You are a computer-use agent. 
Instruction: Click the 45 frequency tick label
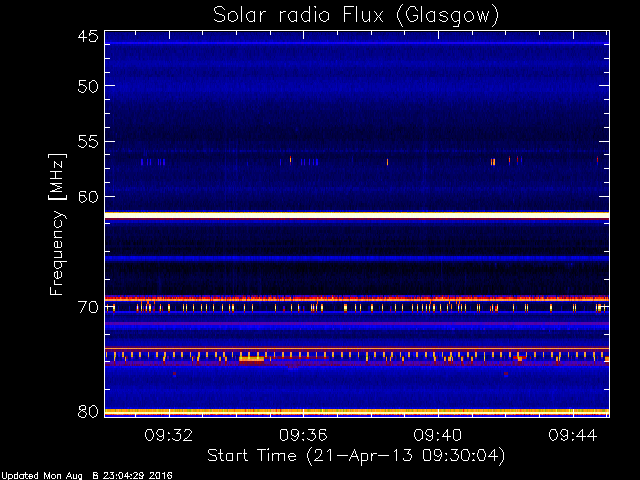click(x=88, y=36)
